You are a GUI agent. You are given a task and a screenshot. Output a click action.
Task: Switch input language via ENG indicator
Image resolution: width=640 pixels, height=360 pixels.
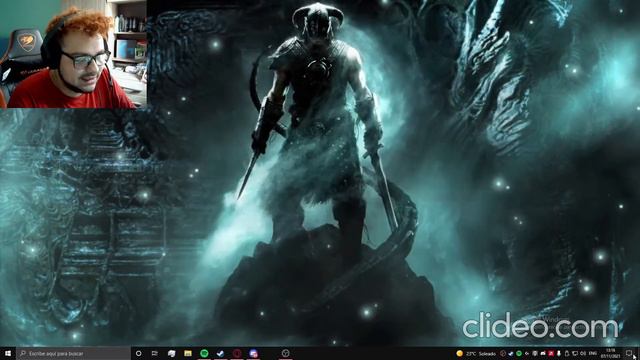point(593,353)
